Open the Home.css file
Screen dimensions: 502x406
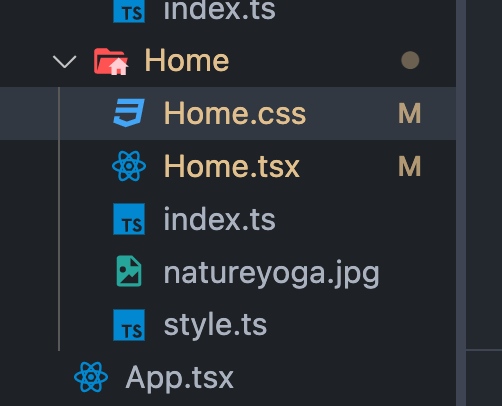235,114
